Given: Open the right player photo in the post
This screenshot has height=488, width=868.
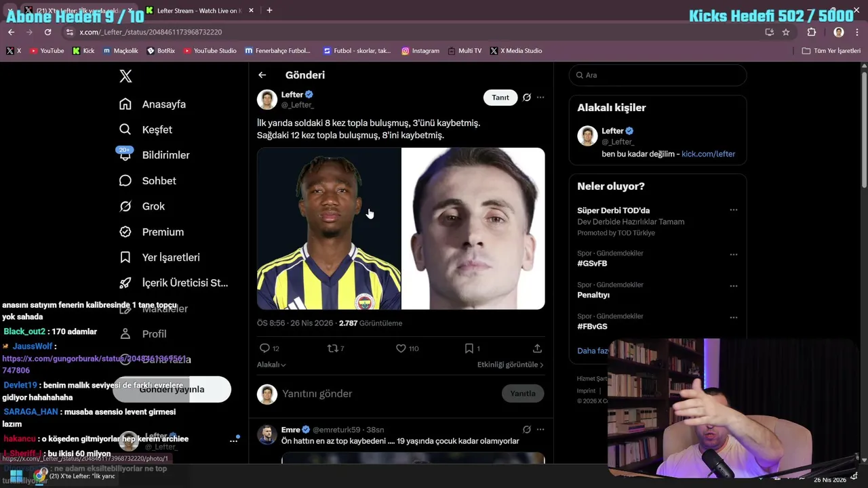Looking at the screenshot, I should click(473, 228).
